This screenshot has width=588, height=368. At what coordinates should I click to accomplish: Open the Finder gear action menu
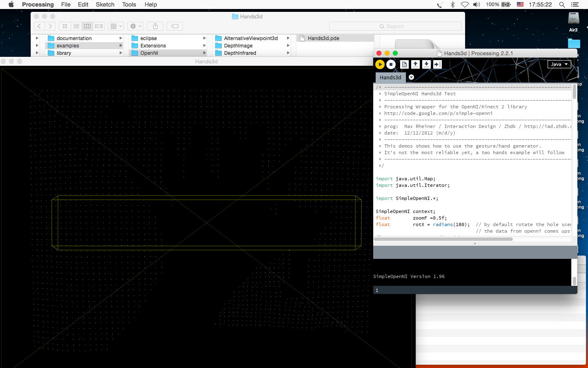135,26
